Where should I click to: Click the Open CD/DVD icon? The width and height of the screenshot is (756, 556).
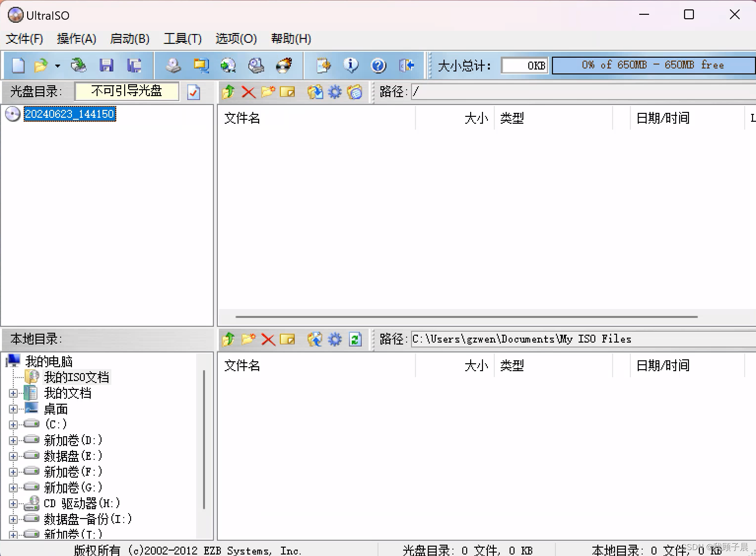pos(78,65)
